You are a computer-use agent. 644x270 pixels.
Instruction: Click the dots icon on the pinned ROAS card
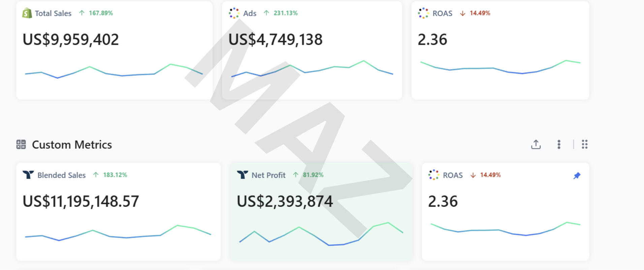pyautogui.click(x=433, y=175)
